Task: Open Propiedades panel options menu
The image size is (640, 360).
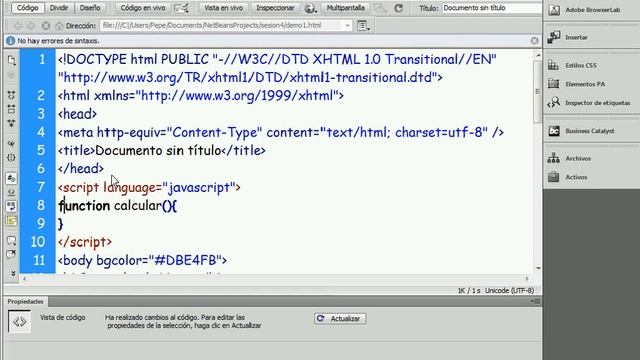Action: coord(535,301)
